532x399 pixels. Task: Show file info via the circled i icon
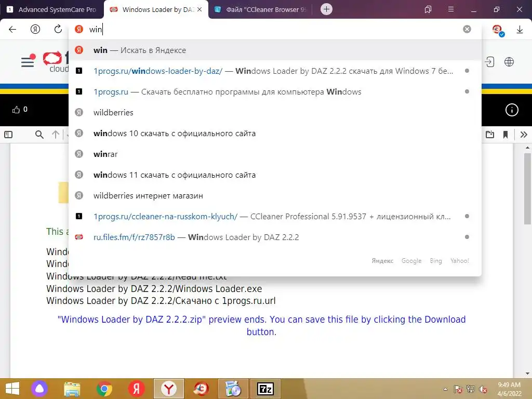[x=512, y=110]
